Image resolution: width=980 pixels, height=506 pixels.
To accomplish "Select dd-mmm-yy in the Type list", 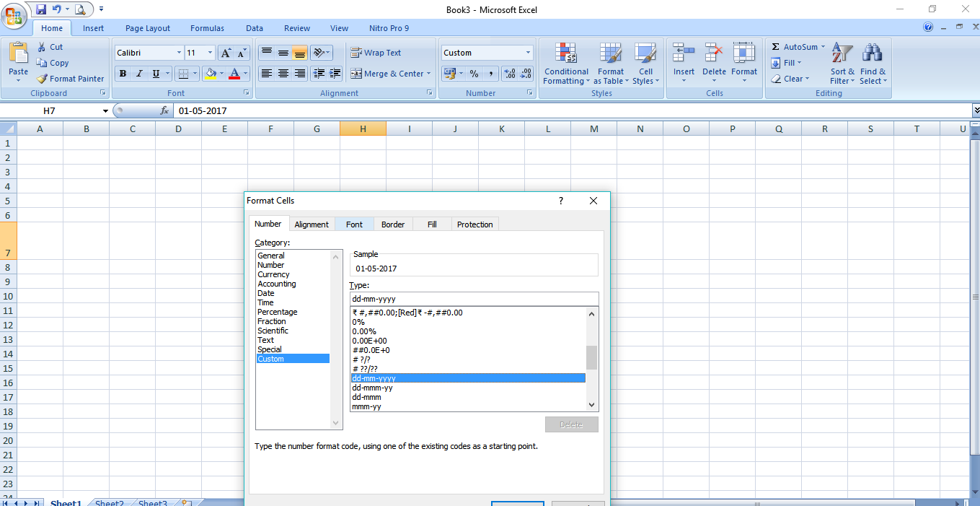I will pyautogui.click(x=371, y=387).
